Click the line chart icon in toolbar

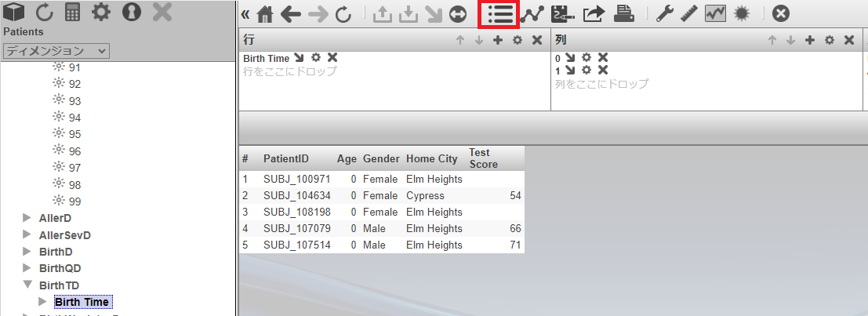(532, 14)
